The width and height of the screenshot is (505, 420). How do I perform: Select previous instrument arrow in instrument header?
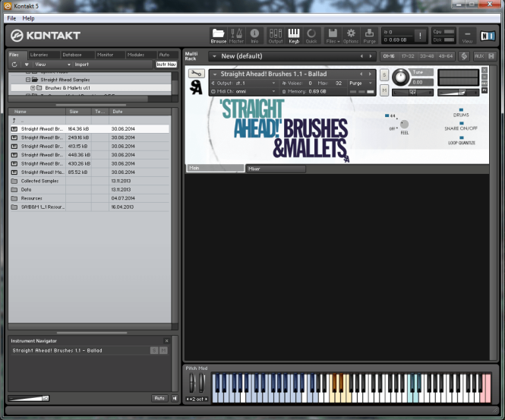click(361, 74)
